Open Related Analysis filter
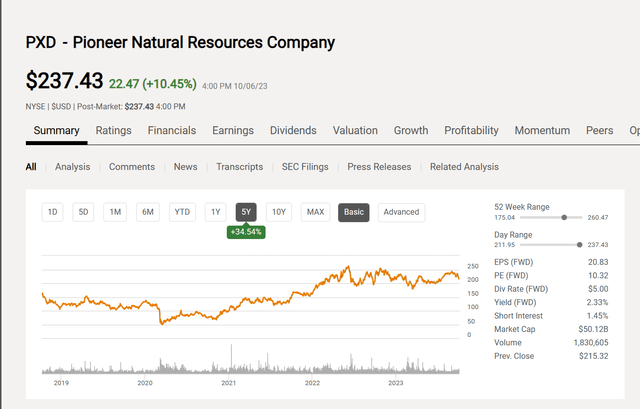 (x=464, y=167)
